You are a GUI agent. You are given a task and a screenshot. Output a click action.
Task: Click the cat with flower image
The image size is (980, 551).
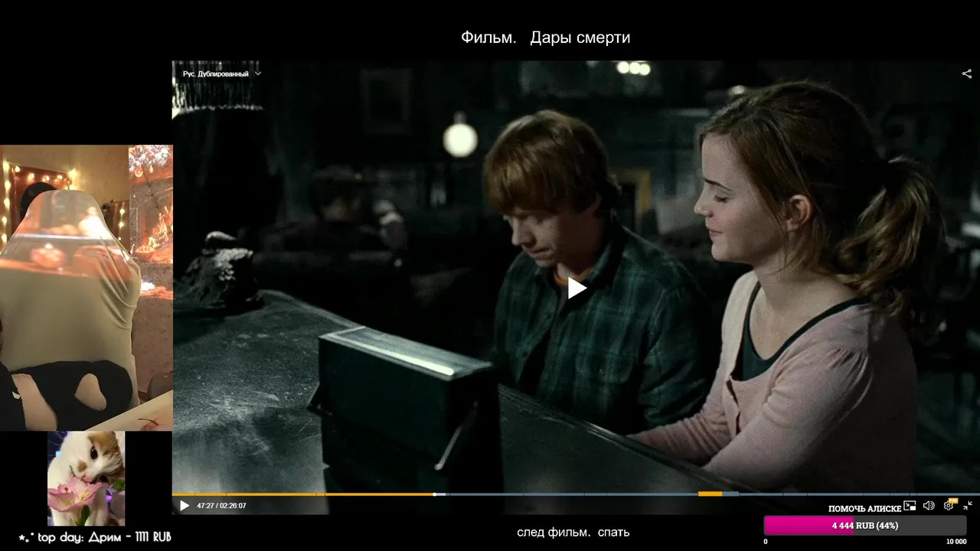[86, 478]
